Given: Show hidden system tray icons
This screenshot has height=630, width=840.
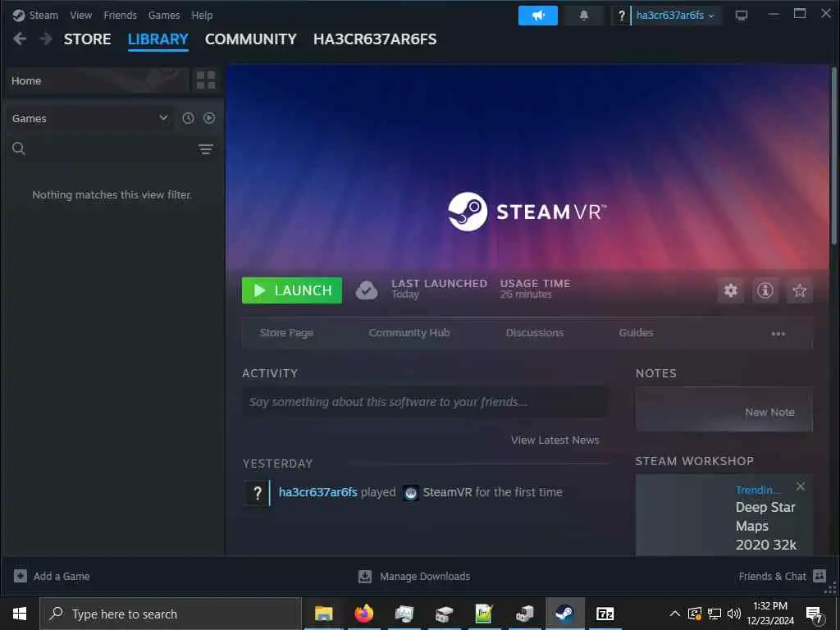Looking at the screenshot, I should (675, 614).
